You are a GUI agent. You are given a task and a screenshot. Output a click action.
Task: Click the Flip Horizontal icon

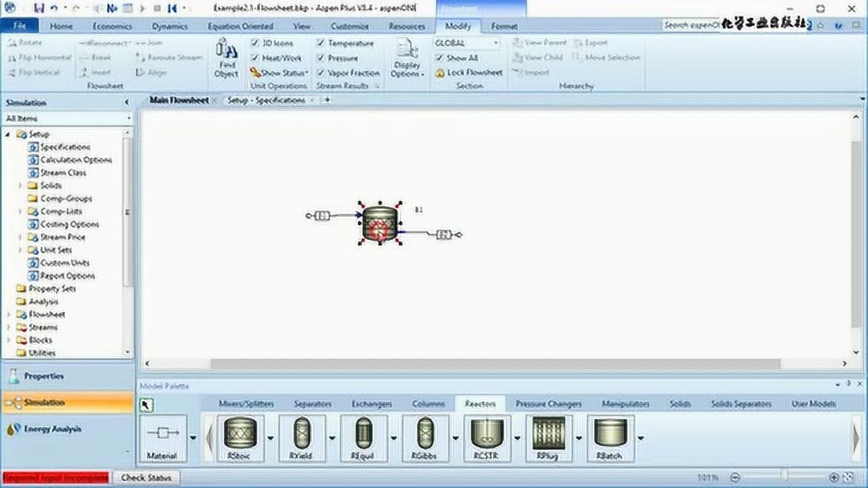(12, 58)
